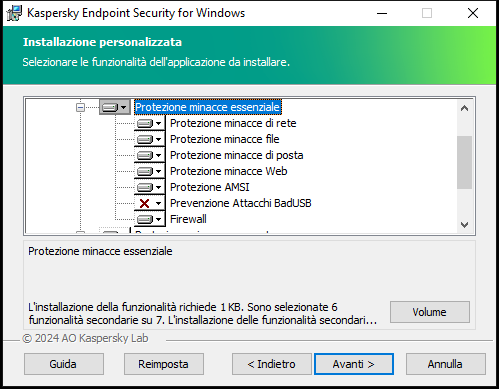Open dropdown arrow for Prevenzione Attacchi BadUSB
The image size is (499, 389).
click(159, 203)
